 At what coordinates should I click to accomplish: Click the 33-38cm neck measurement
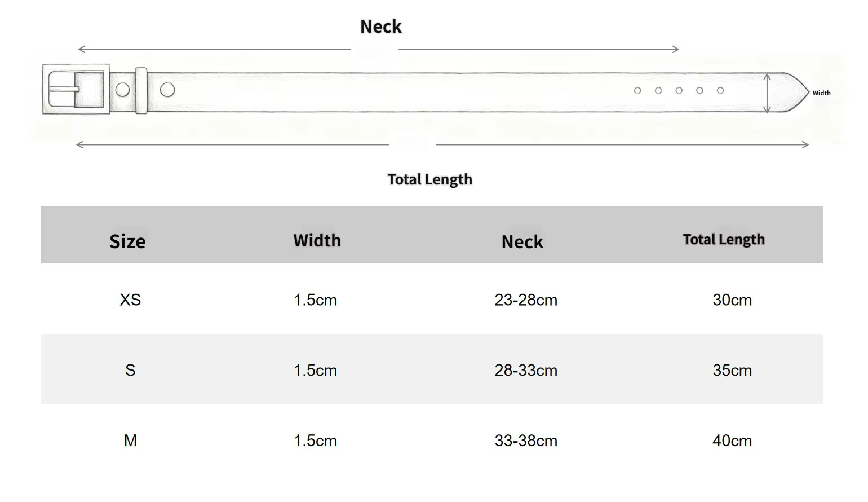point(526,441)
